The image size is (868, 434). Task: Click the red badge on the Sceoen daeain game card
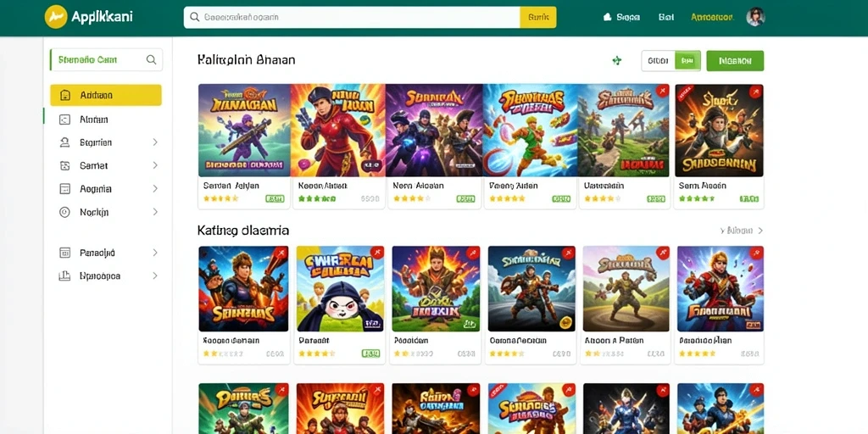[x=281, y=253]
